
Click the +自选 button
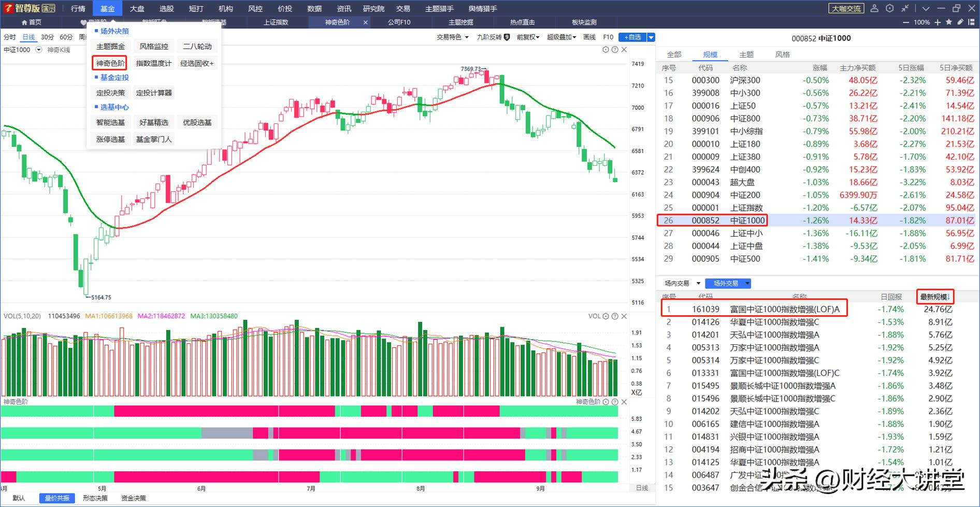(x=632, y=37)
